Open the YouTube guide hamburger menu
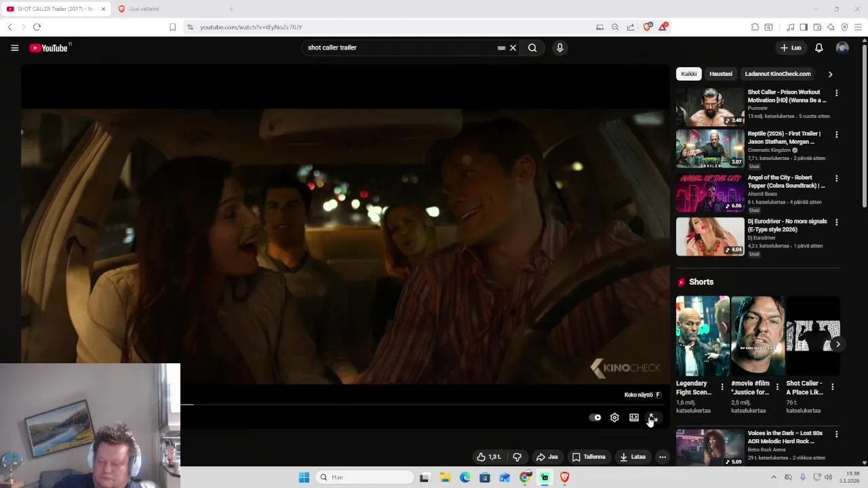The width and height of the screenshot is (868, 488). pyautogui.click(x=14, y=48)
